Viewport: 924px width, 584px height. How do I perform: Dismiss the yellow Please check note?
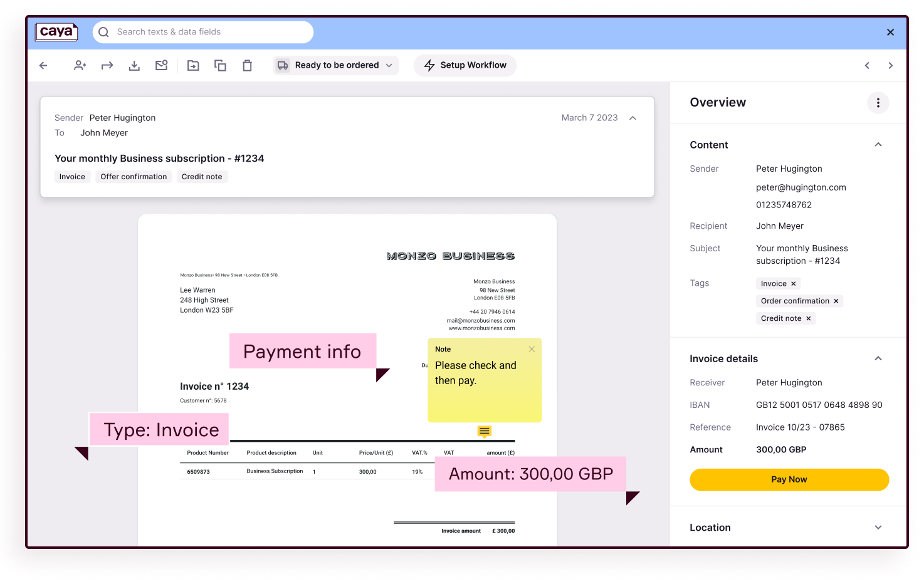[532, 349]
